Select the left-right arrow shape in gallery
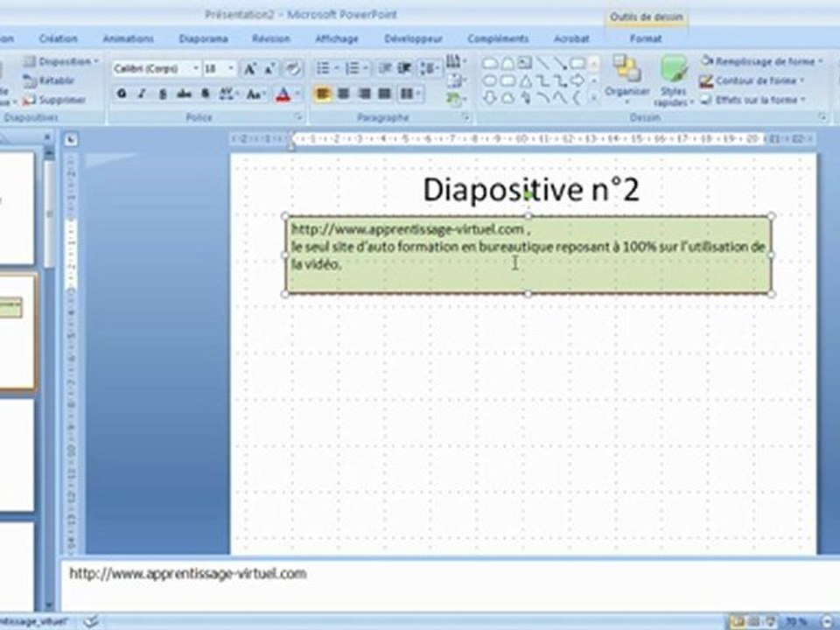Screen dimensions: 840x630 coord(577,80)
